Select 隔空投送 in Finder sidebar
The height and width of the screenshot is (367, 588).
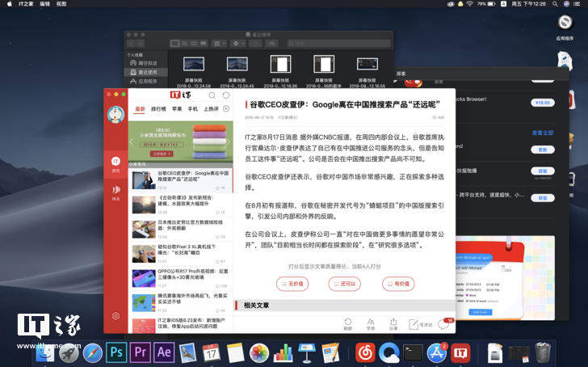click(146, 63)
